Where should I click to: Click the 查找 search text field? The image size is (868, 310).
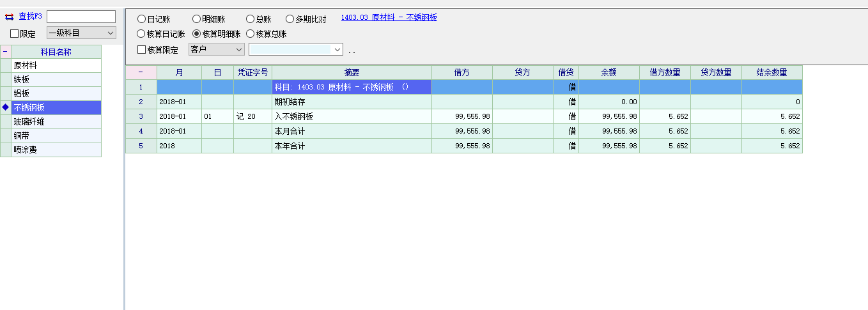81,17
